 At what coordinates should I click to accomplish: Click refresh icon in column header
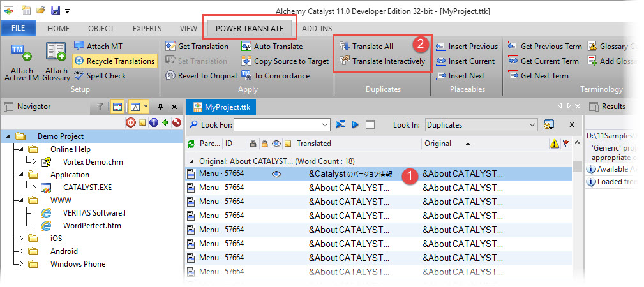191,143
